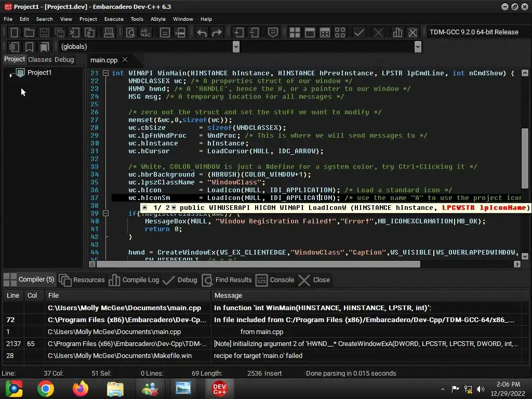The width and height of the screenshot is (532, 399).
Task: Click the Firefox icon in the taskbar
Action: [x=81, y=389]
